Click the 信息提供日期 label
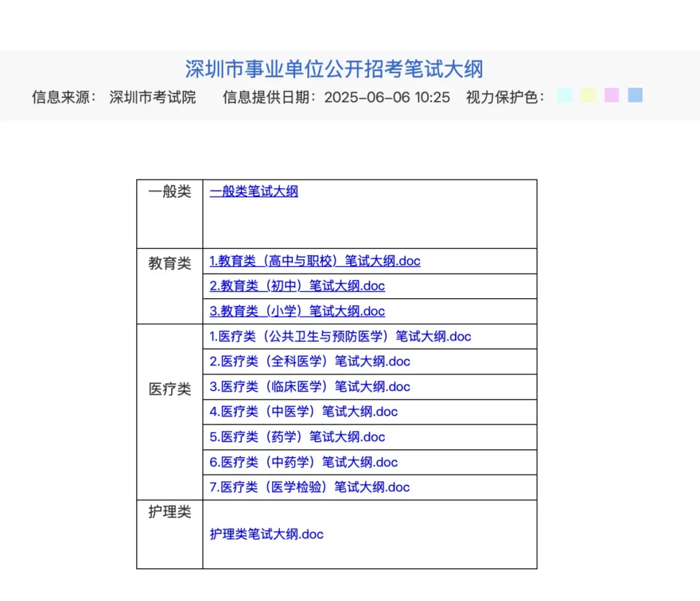The width and height of the screenshot is (700, 601). click(270, 97)
